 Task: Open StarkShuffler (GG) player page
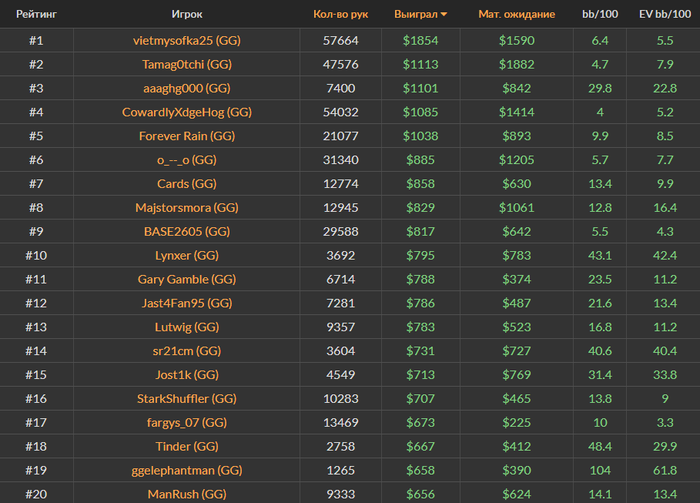(187, 399)
